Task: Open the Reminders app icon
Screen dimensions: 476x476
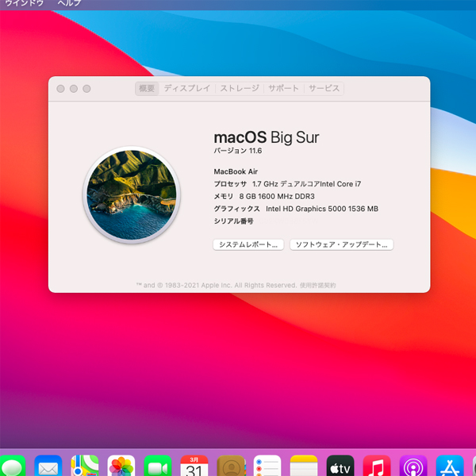Action: [267, 466]
